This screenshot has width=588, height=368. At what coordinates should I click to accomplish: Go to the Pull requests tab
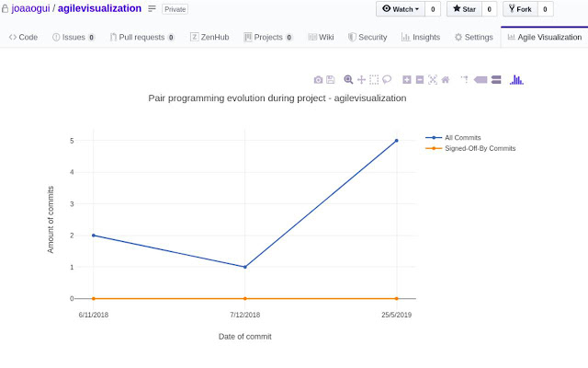(142, 37)
